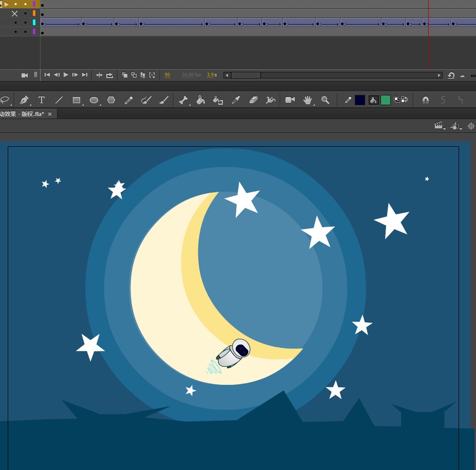Toggle outline on the cyan layer
476x470 pixels.
click(34, 23)
